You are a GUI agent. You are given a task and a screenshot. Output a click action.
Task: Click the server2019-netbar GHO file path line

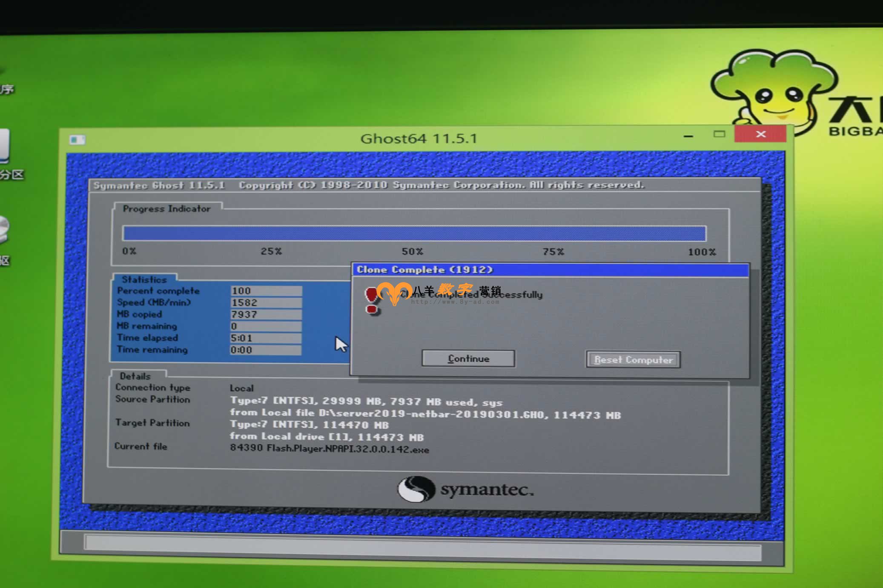click(x=425, y=414)
